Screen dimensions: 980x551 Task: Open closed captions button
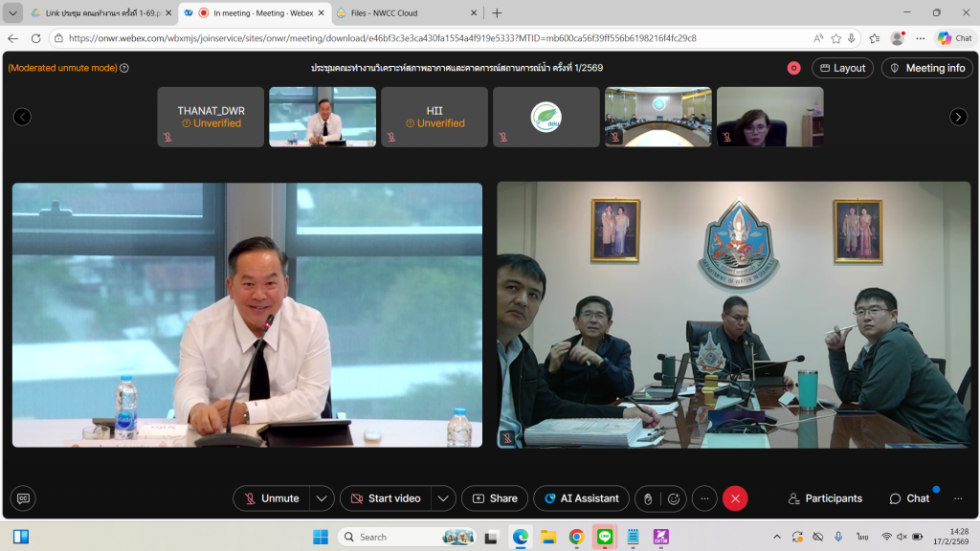click(23, 498)
